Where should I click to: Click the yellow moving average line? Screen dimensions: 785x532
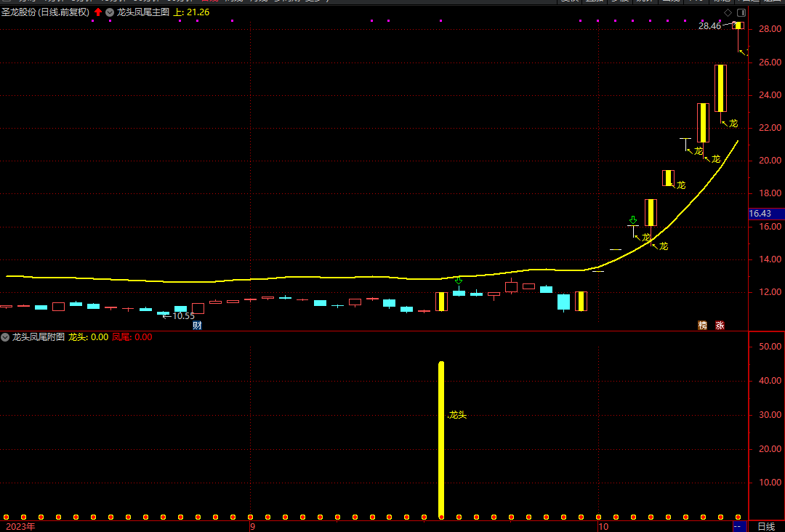[x=291, y=277]
